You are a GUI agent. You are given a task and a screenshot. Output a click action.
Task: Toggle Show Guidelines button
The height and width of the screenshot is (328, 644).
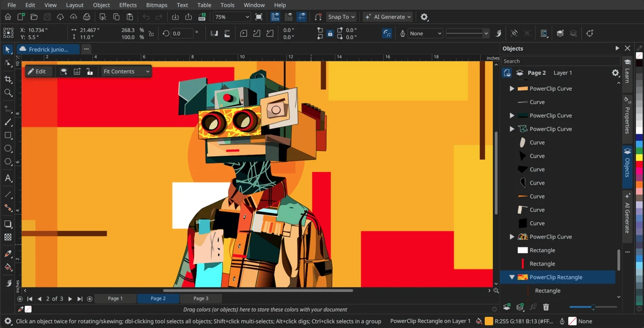tap(302, 17)
